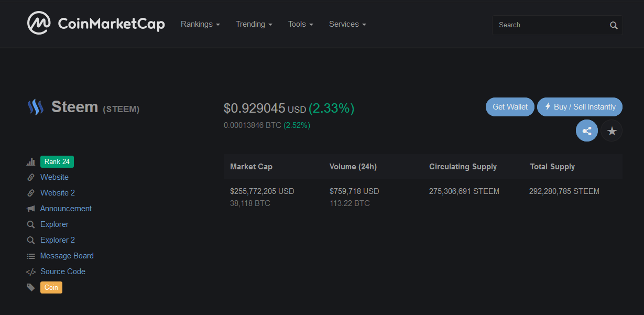This screenshot has height=315, width=644.
Task: Open the Trending dropdown menu
Action: [x=254, y=24]
